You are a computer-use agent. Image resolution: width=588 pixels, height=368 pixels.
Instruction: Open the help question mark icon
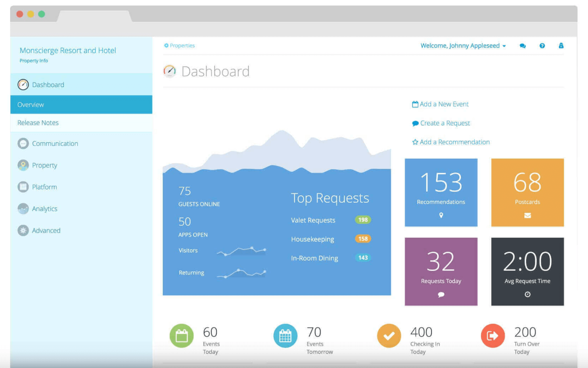coord(542,46)
